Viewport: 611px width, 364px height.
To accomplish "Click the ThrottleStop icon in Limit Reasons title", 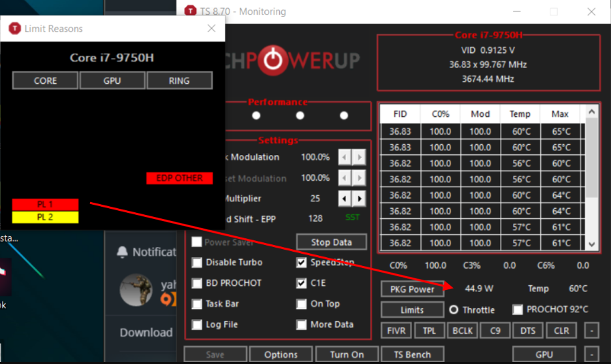I will [x=14, y=29].
